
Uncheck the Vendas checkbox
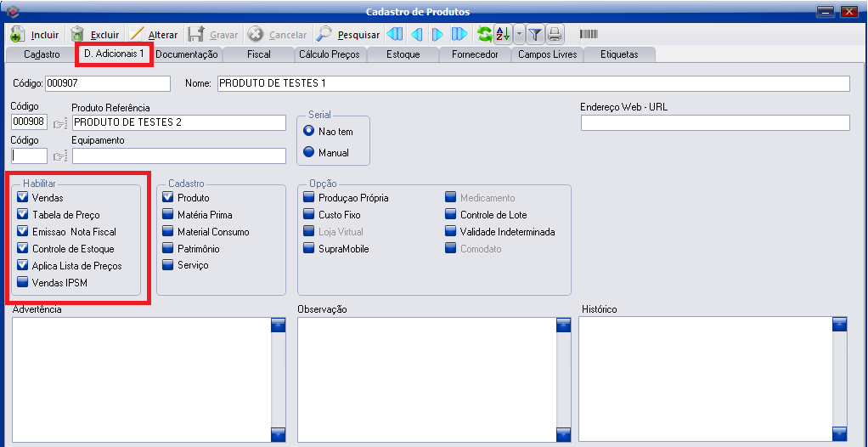tap(22, 198)
